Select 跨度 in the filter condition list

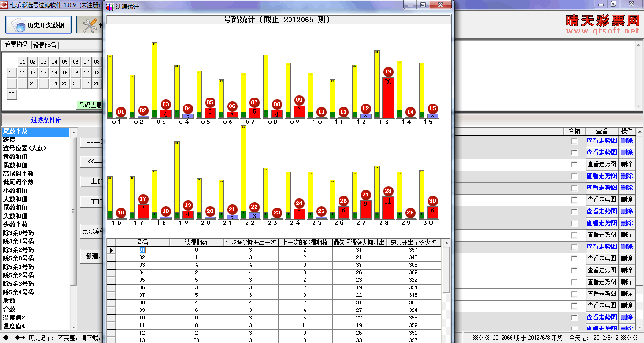(x=9, y=139)
